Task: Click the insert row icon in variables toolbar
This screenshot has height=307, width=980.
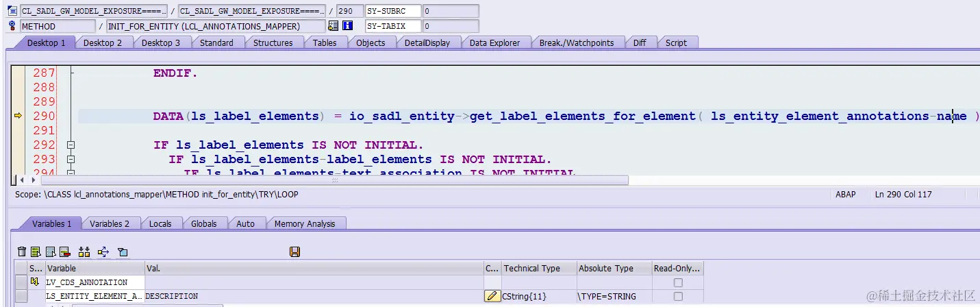Action: [x=36, y=252]
